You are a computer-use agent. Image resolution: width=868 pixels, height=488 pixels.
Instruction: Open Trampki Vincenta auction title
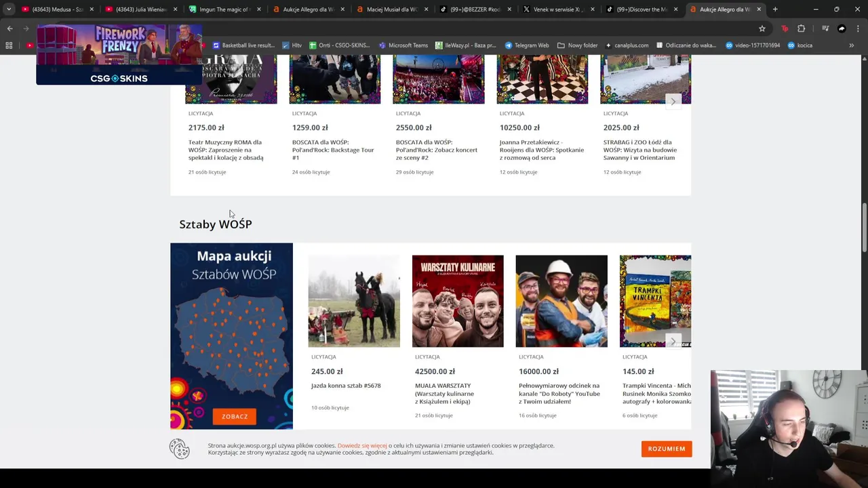coord(656,394)
